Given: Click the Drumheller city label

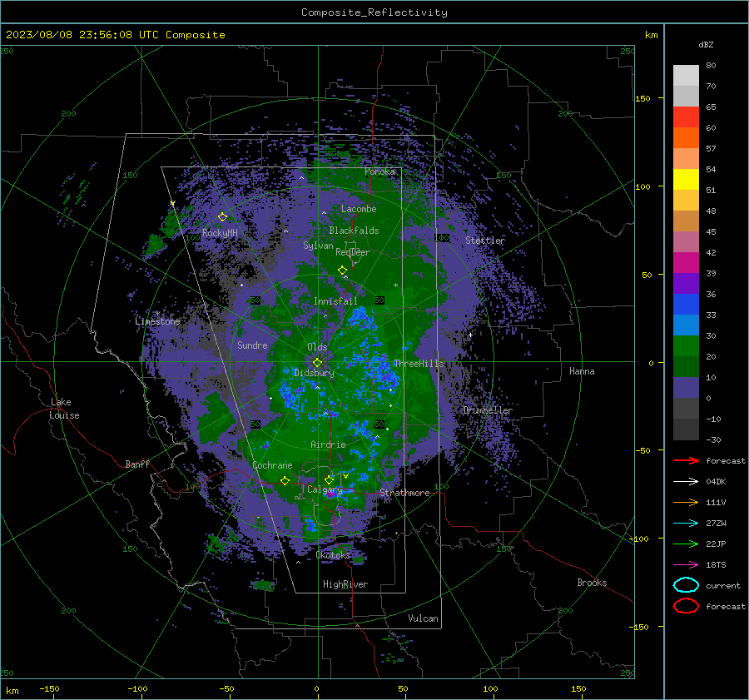Looking at the screenshot, I should pos(488,410).
